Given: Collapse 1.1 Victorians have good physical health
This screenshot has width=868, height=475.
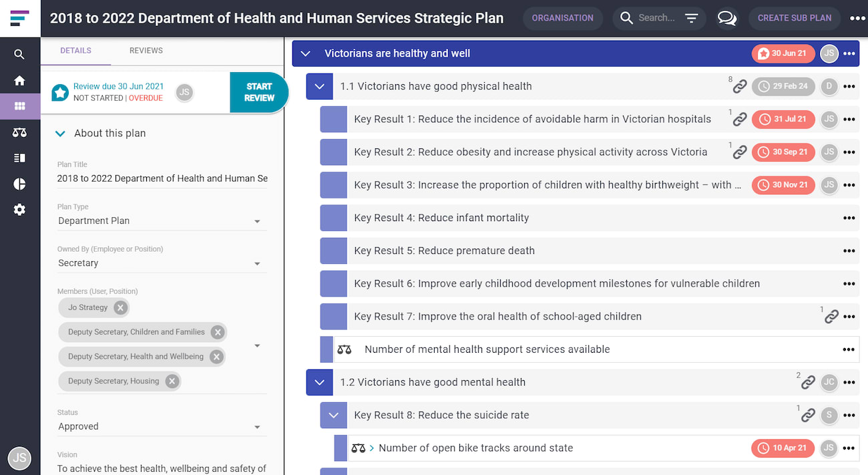Looking at the screenshot, I should tap(319, 86).
